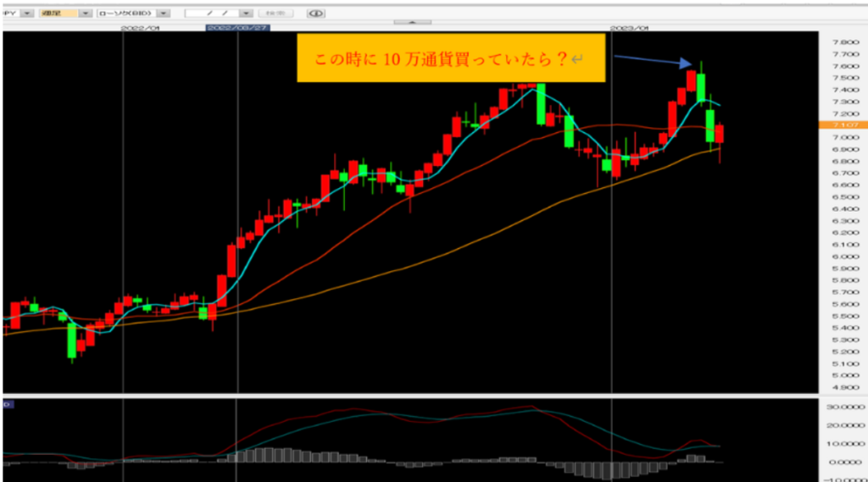
Task: Click the 2023/01 date marker on the time axis
Action: coord(630,28)
